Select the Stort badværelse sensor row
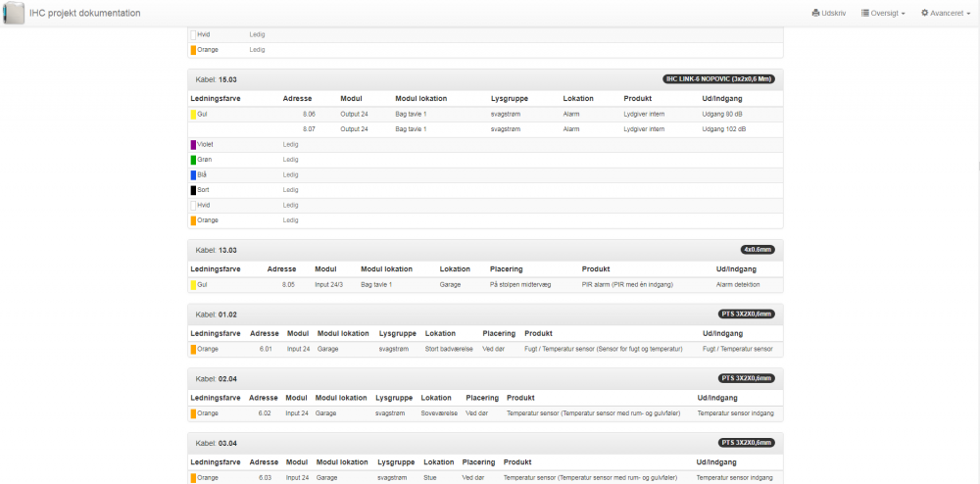Viewport: 980px width, 484px height. click(485, 349)
